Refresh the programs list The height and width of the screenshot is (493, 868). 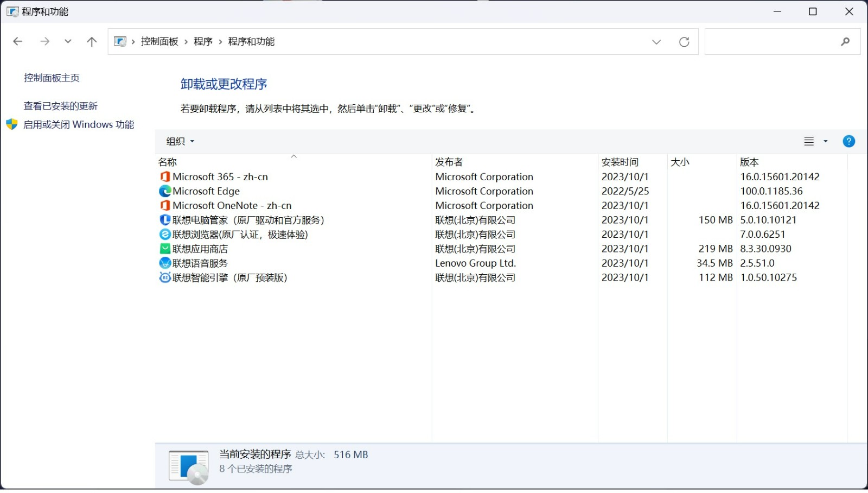(x=684, y=42)
